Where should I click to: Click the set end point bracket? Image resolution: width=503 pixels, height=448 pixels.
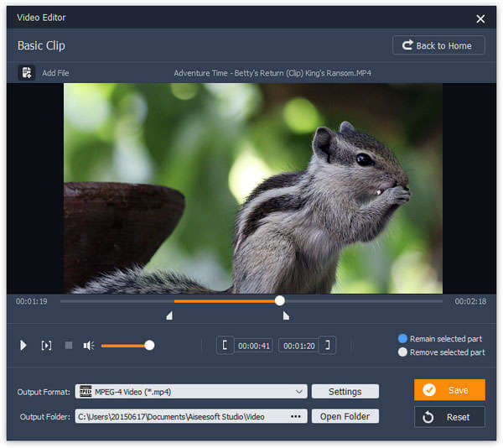tap(328, 346)
